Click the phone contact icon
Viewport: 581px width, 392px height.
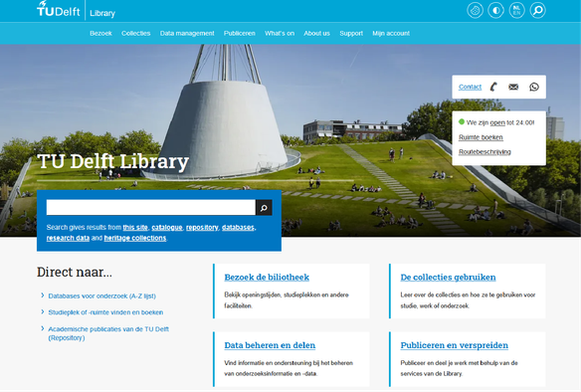point(493,87)
